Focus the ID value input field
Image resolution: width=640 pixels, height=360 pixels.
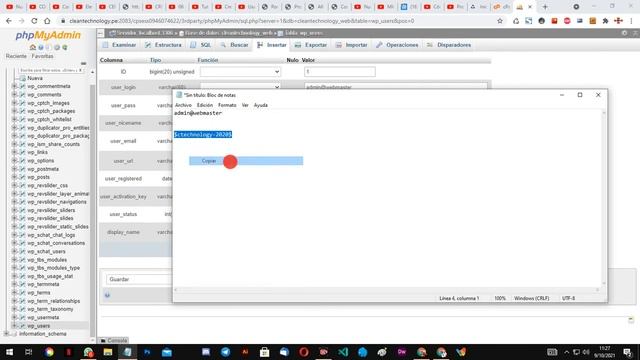tap(340, 72)
